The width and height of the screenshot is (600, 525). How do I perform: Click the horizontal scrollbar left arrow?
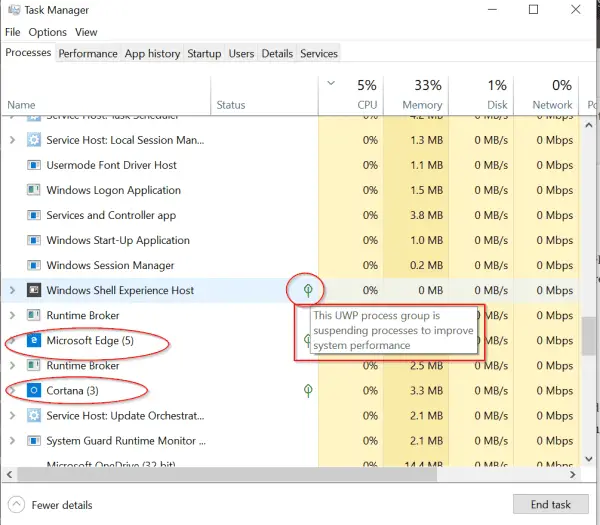(x=10, y=475)
